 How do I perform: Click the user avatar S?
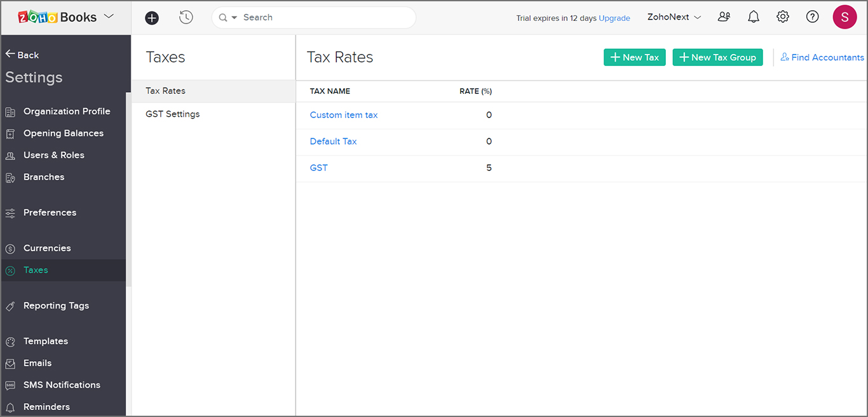[844, 17]
